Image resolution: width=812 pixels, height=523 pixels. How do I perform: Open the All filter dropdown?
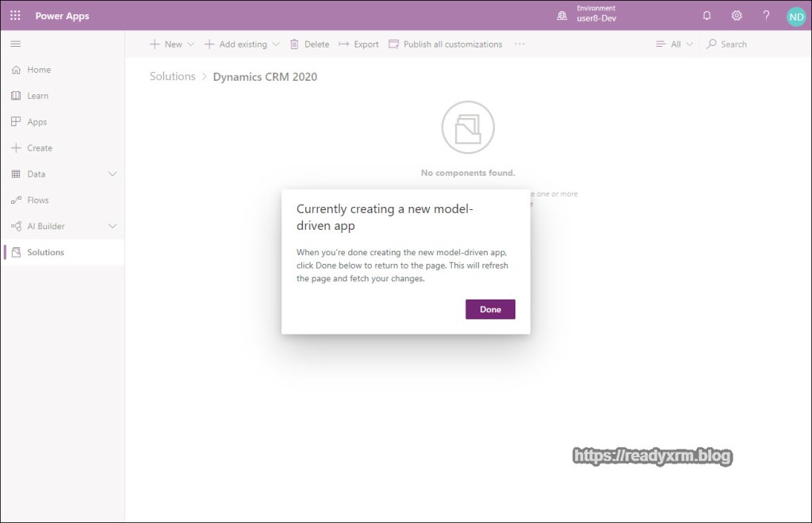click(674, 44)
